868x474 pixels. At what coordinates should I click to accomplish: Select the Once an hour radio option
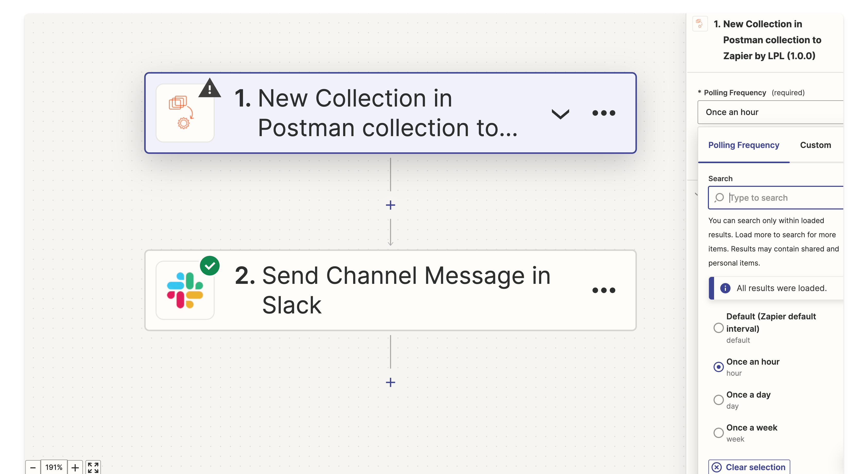pos(718,367)
